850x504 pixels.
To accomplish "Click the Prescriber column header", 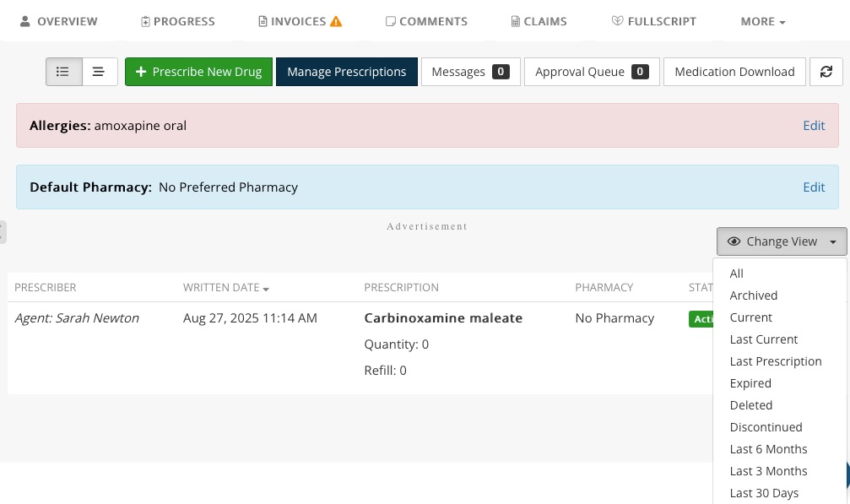I will (45, 288).
